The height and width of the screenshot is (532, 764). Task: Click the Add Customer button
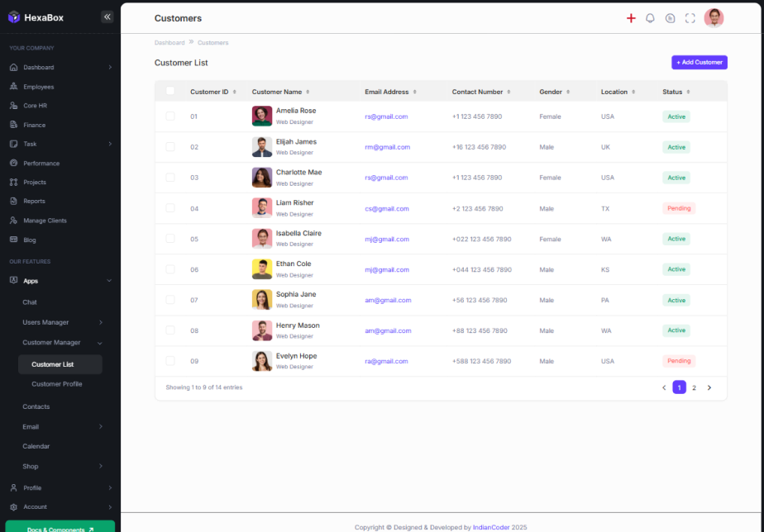point(699,63)
